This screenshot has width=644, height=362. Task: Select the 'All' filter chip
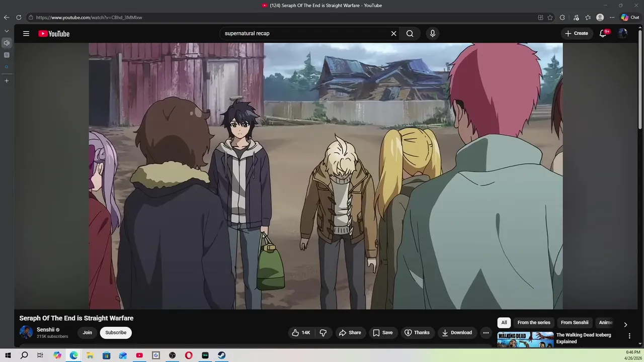[x=504, y=323]
